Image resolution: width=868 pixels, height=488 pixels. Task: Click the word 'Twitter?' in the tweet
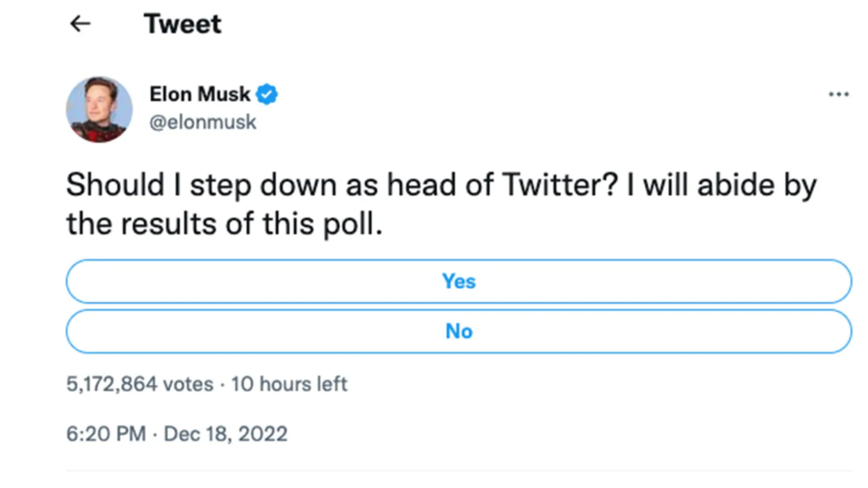[560, 185]
